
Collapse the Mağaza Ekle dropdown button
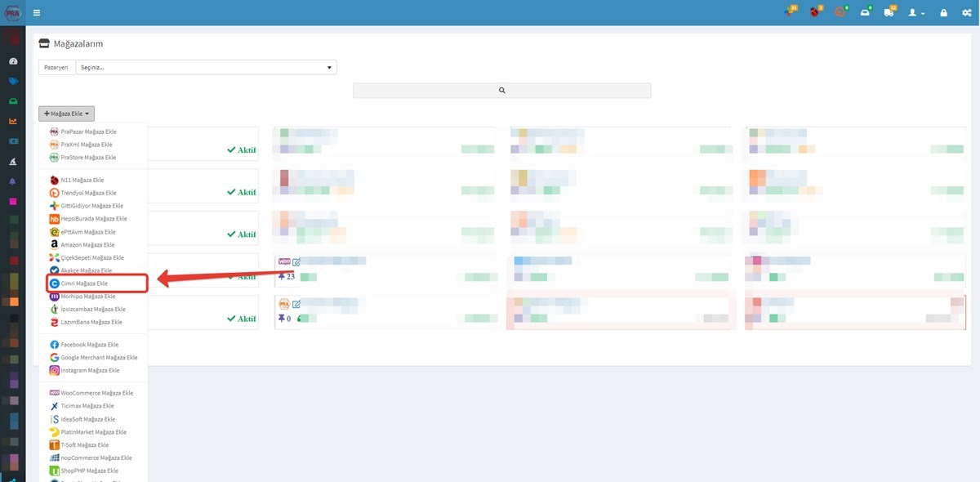coord(66,114)
